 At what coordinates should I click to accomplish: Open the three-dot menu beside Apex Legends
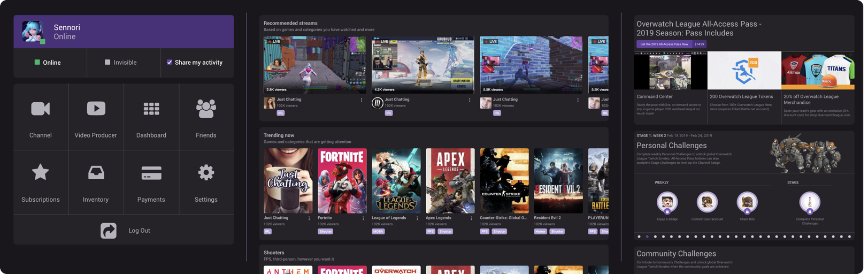471,218
